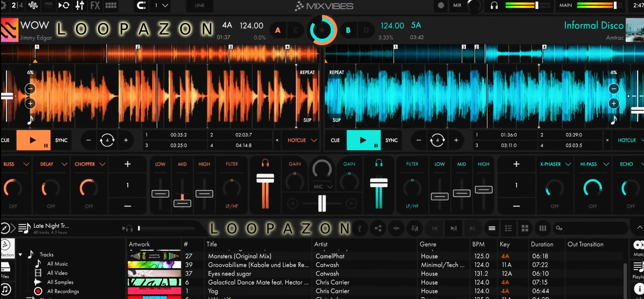Screen dimensions: 644x299
Task: Enable SYNC on deck A
Action: [x=61, y=140]
